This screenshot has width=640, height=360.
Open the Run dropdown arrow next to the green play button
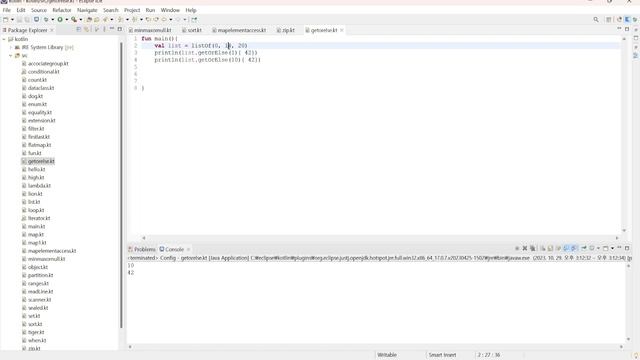(x=67, y=20)
